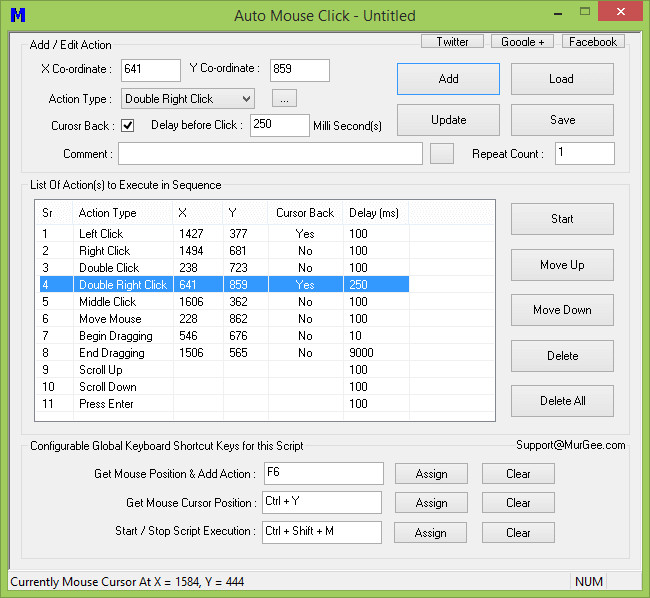The image size is (650, 598).
Task: Save the script with Save button
Action: click(561, 120)
